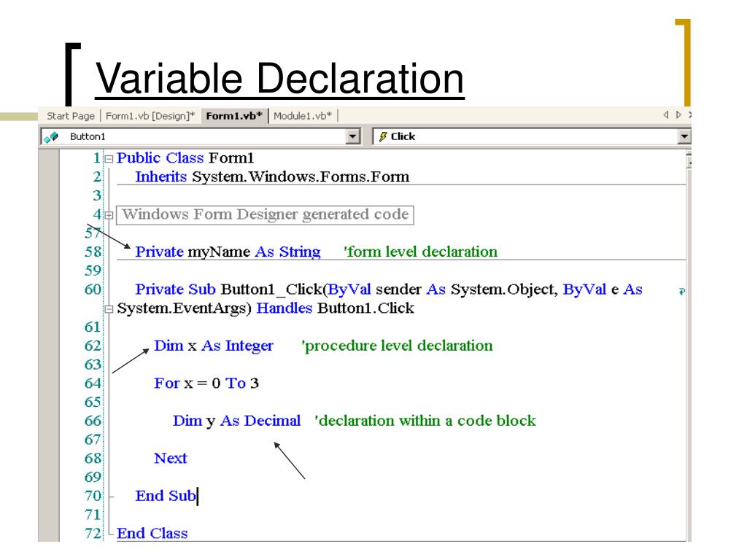Switch to the Start Page tab

(x=71, y=116)
